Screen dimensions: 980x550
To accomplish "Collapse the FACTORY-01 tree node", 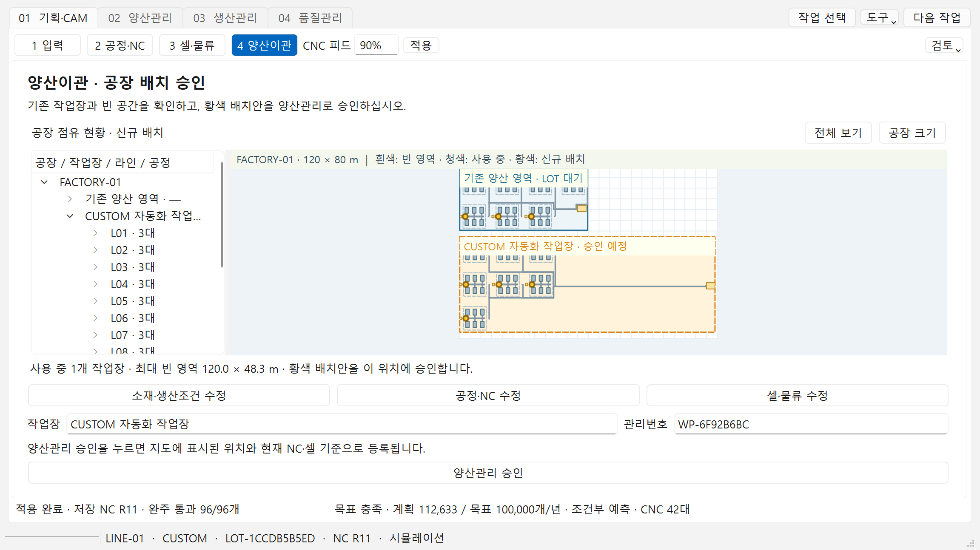I will pos(44,182).
